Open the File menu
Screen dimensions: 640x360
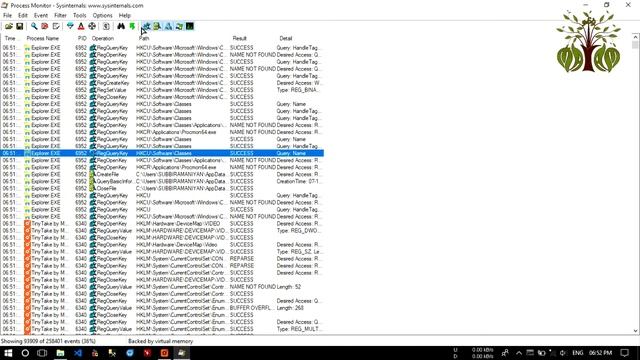tap(7, 16)
